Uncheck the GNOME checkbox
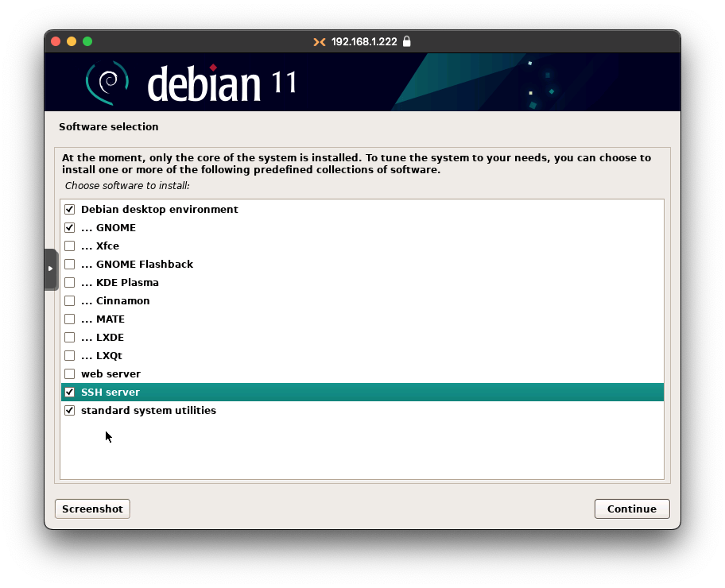725x588 pixels. [70, 228]
